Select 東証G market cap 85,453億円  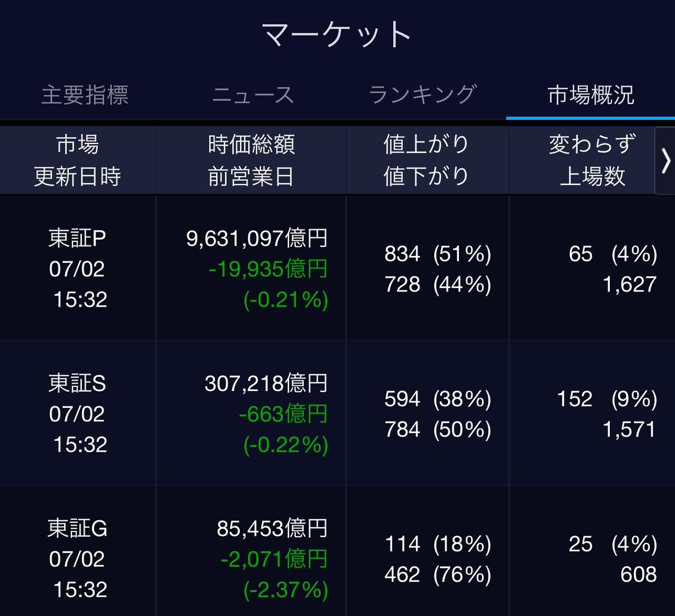(272, 529)
